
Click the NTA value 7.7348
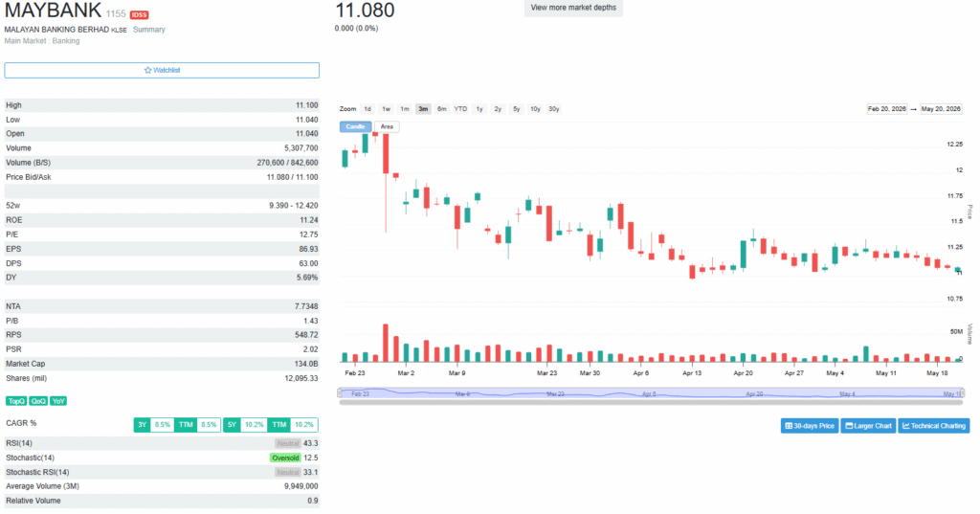(x=306, y=306)
